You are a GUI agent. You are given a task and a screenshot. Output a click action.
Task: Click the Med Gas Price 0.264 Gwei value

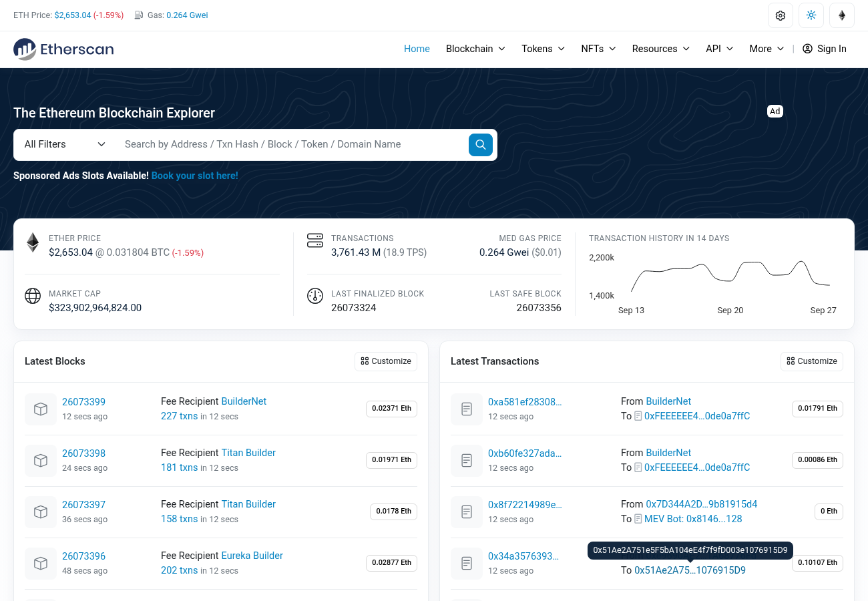coord(504,252)
